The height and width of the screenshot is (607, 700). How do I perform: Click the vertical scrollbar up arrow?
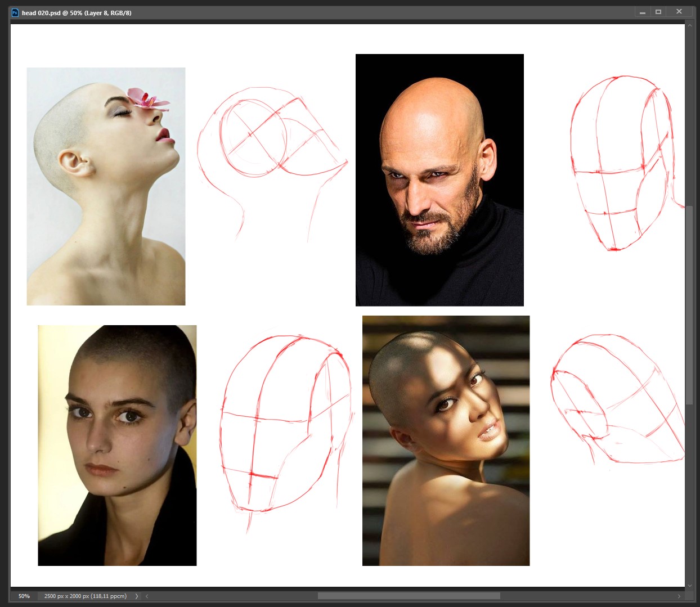click(x=689, y=25)
